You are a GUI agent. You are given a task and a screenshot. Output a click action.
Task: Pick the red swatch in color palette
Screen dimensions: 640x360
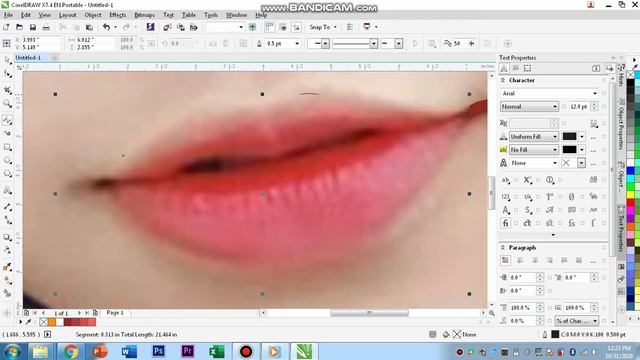click(x=631, y=203)
